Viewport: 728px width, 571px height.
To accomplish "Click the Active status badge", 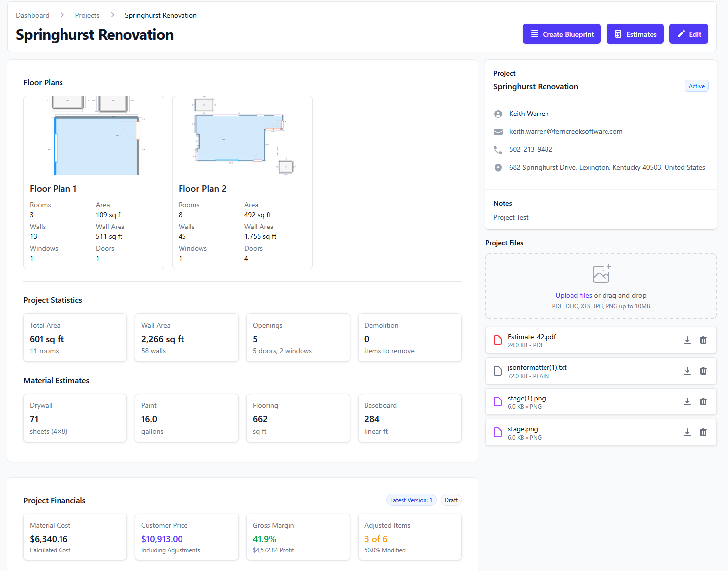I will (x=696, y=86).
